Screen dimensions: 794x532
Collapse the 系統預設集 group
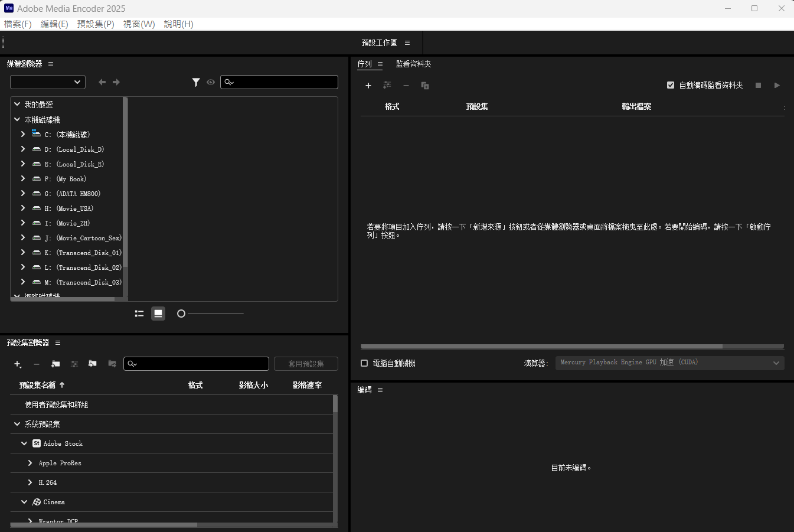click(x=17, y=424)
